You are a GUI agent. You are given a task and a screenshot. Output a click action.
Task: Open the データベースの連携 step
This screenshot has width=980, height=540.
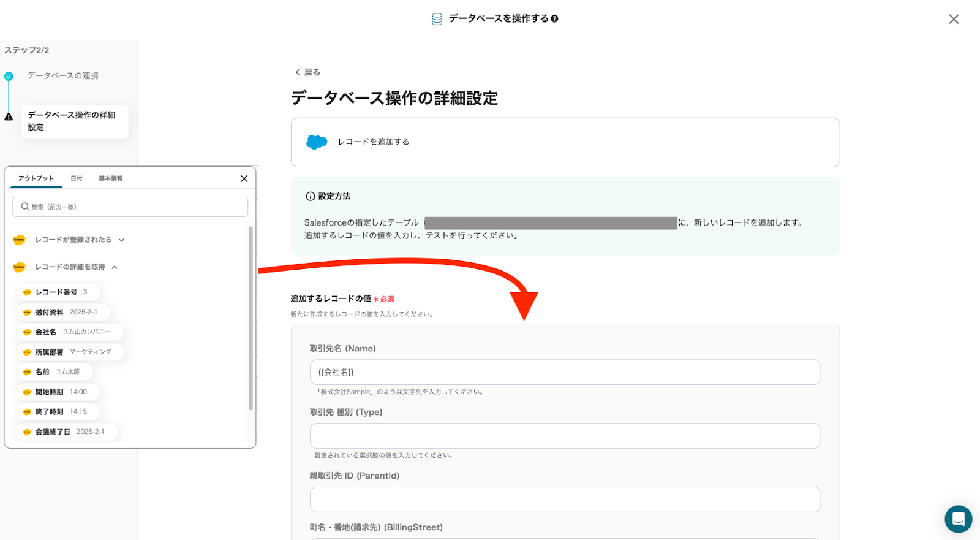pyautogui.click(x=62, y=76)
